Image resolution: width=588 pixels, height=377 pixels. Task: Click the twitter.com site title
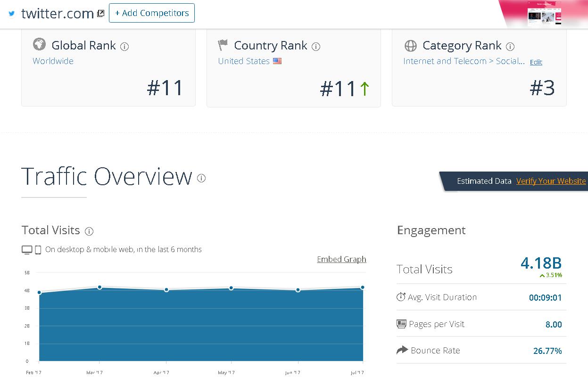(x=58, y=14)
